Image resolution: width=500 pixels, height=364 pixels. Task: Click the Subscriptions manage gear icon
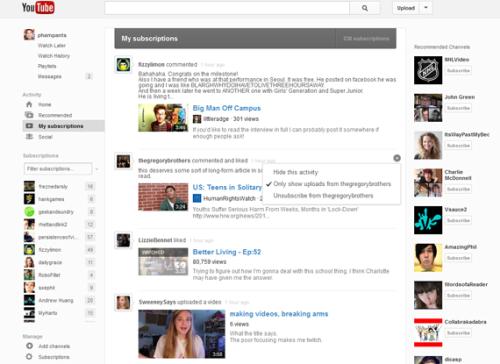[x=29, y=357]
